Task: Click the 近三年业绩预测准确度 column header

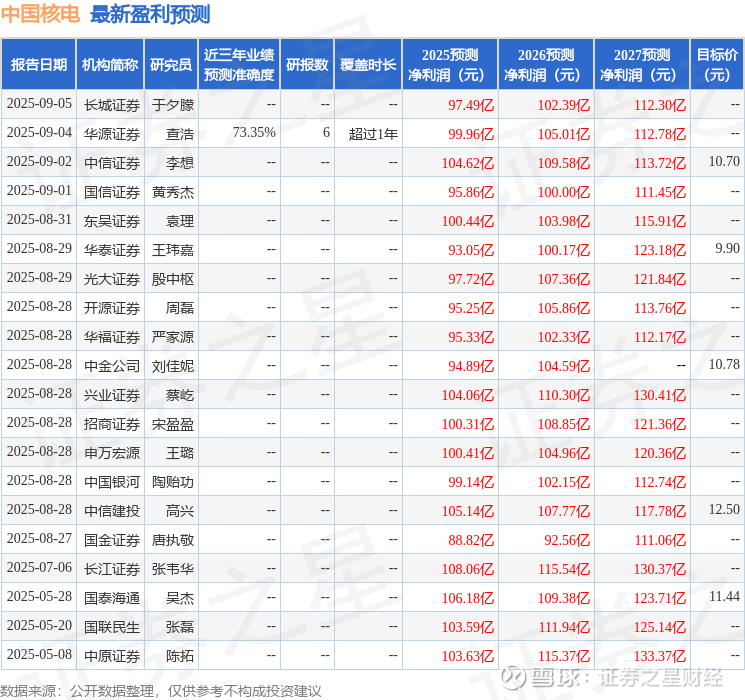Action: 239,65
